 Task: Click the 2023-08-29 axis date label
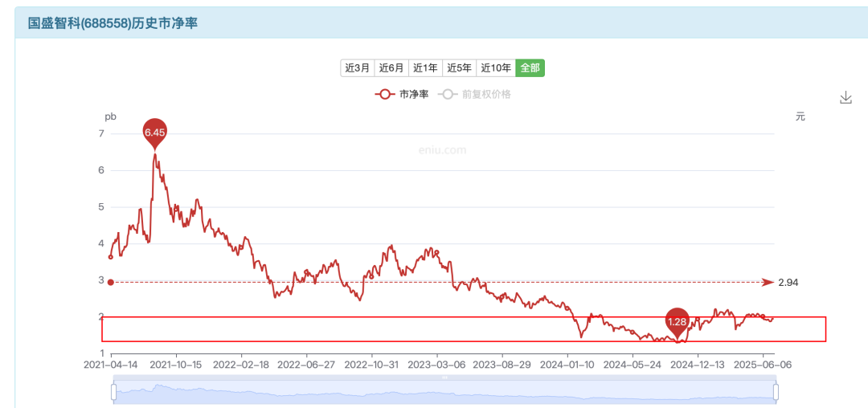502,365
